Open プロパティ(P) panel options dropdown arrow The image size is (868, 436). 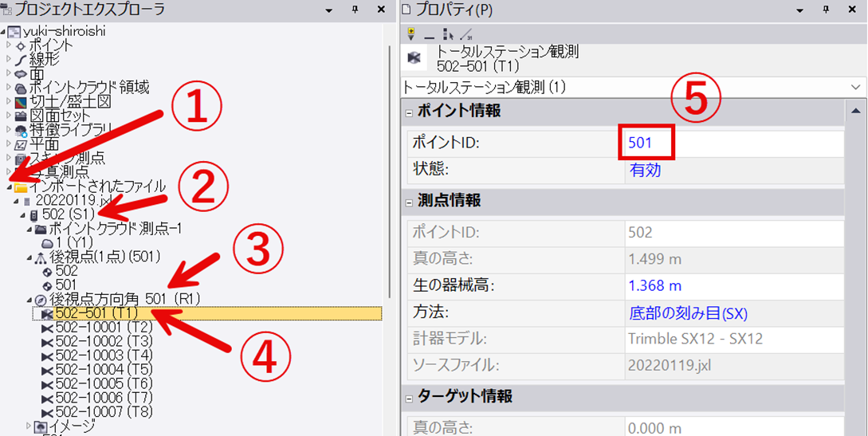(799, 10)
